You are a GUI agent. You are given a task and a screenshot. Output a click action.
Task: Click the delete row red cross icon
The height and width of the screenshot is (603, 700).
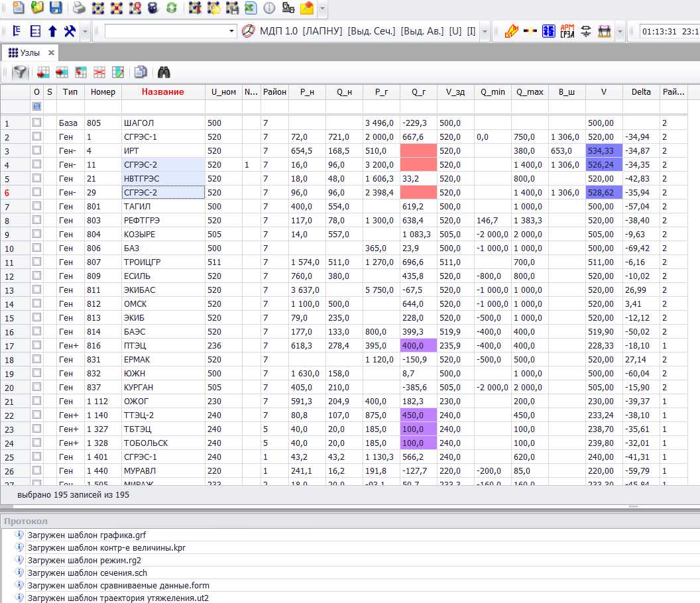tap(99, 72)
